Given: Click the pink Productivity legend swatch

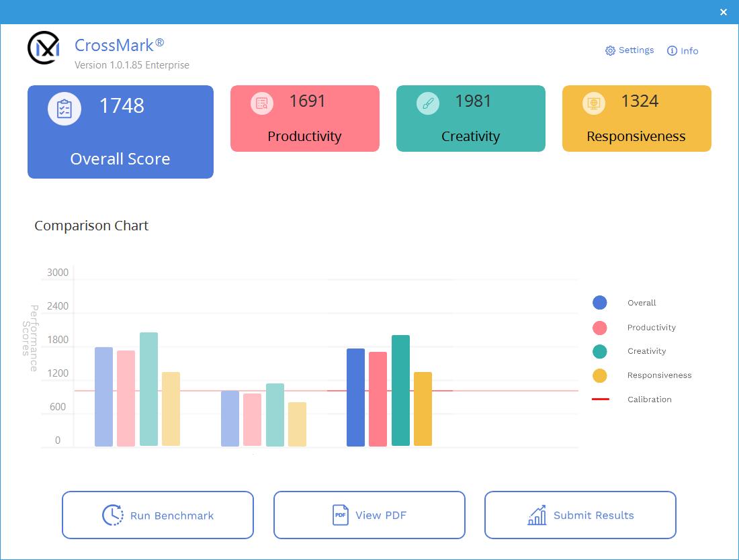Looking at the screenshot, I should 599,328.
